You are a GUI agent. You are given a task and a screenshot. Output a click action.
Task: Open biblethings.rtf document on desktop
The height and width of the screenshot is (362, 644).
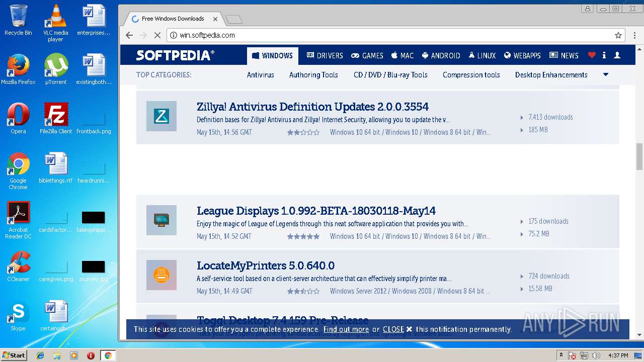[x=56, y=168]
